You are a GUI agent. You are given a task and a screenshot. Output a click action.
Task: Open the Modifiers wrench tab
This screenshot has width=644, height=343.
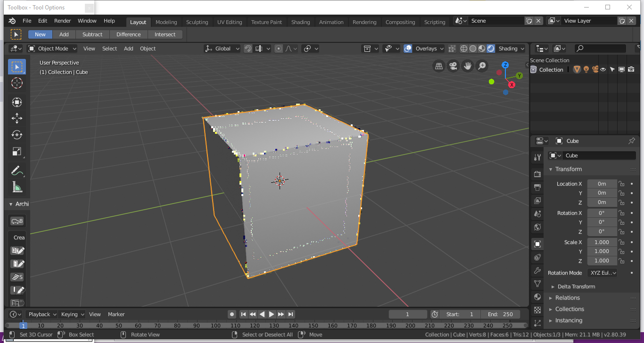click(537, 270)
